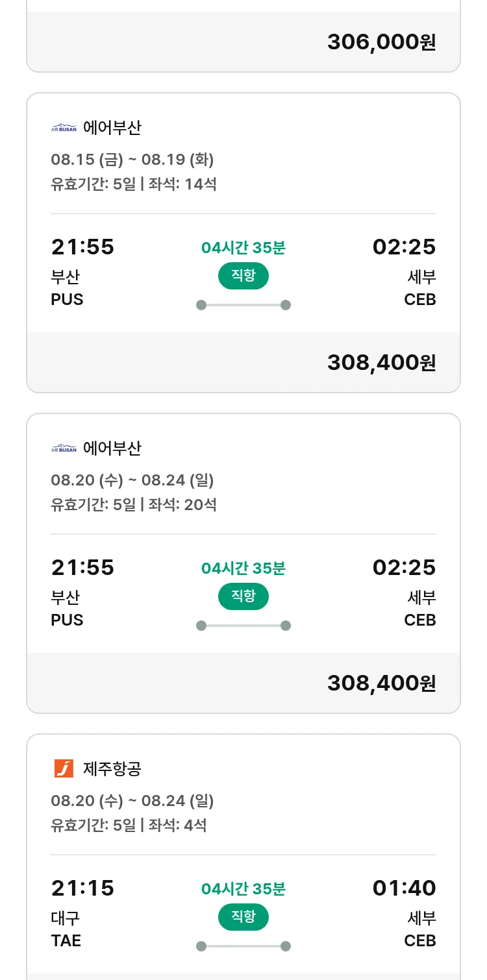Click the 에어부산 airline name in the 08.15 card
The width and height of the screenshot is (487, 980).
pyautogui.click(x=112, y=128)
